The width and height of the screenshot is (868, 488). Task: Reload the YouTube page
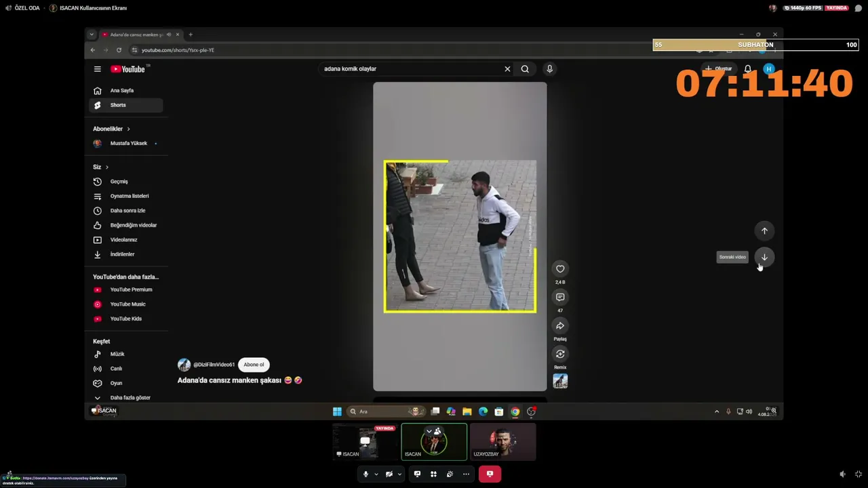[119, 50]
